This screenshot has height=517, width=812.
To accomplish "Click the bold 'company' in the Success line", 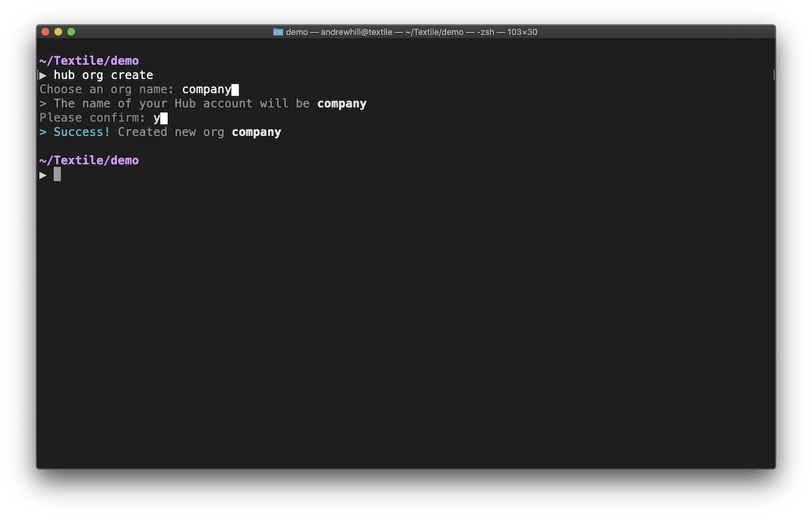I will (256, 132).
